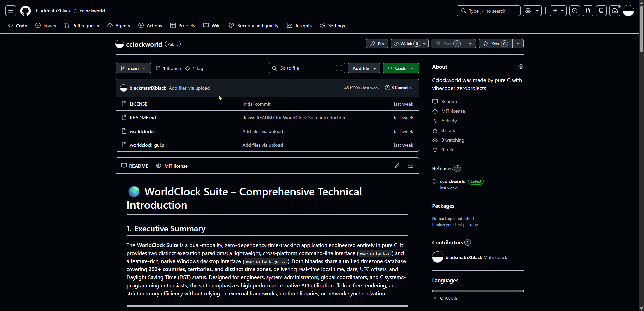Open README.md file

point(143,118)
